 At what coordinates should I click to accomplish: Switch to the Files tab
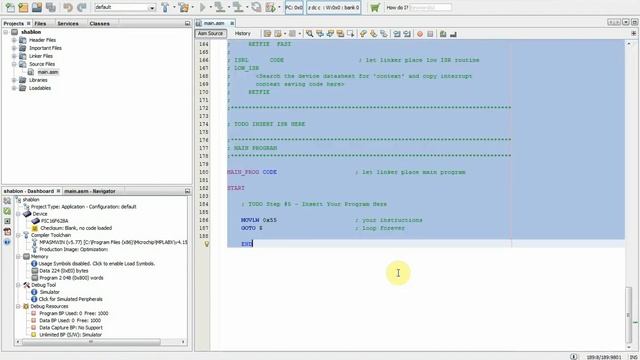pyautogui.click(x=40, y=24)
